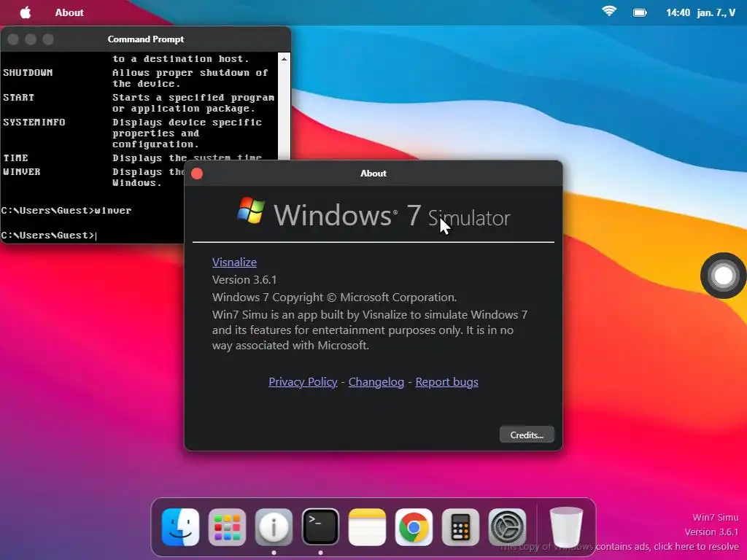Click the TIME command text
Viewport: 747px width, 560px height.
point(16,158)
